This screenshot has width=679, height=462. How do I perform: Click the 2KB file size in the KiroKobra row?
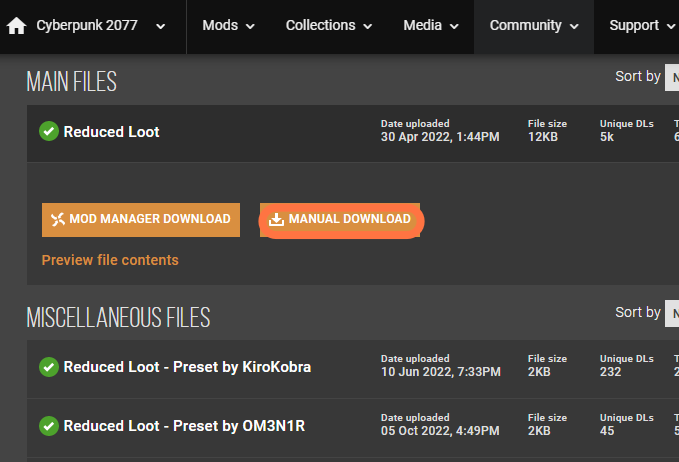tap(539, 372)
